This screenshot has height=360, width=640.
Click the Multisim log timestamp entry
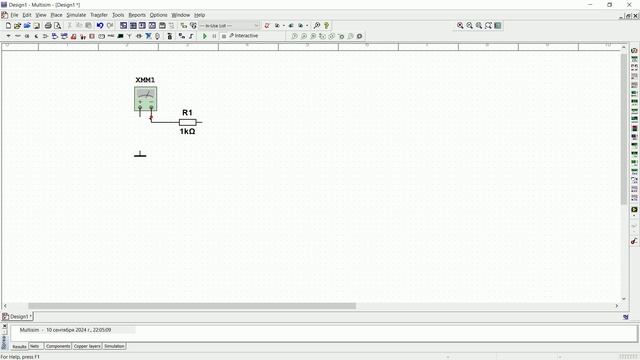point(66,330)
